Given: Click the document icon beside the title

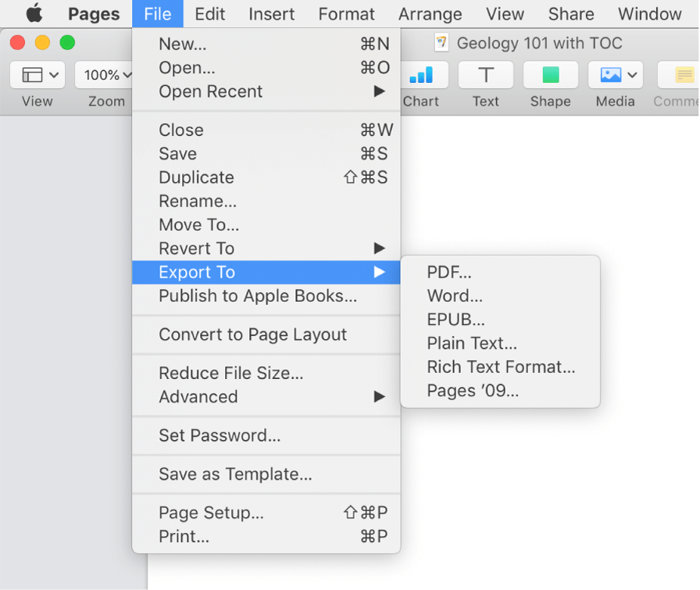Looking at the screenshot, I should point(442,43).
